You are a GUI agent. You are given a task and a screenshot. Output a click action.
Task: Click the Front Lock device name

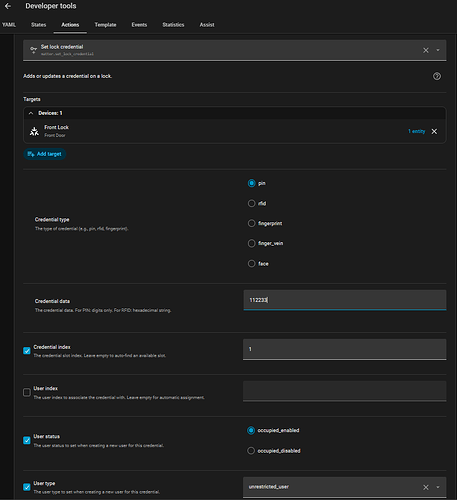click(x=56, y=127)
